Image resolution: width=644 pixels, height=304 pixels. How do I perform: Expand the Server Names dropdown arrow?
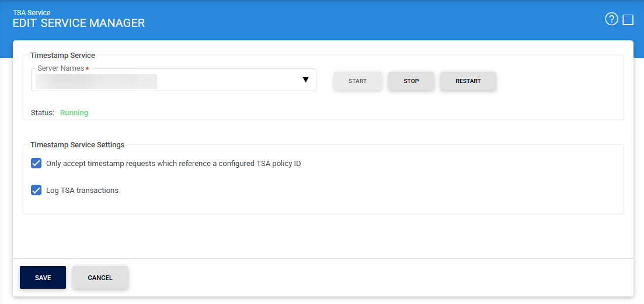coord(305,80)
